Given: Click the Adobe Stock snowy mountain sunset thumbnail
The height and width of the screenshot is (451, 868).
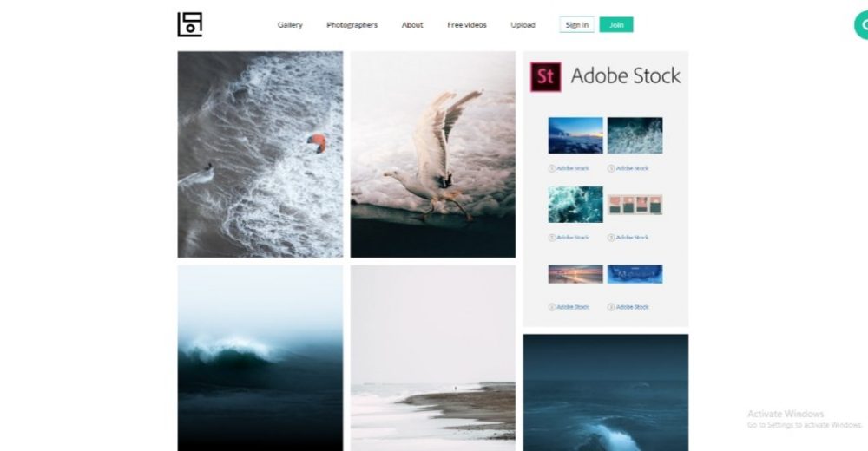Looking at the screenshot, I should click(x=575, y=135).
